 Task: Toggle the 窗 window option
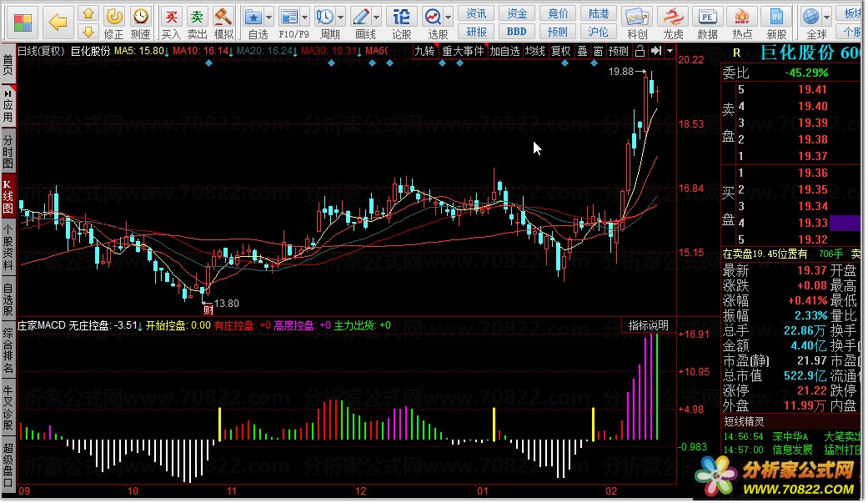599,52
